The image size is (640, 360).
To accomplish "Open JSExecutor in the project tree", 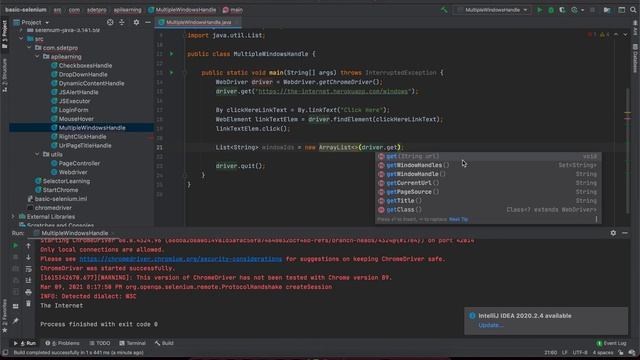I will click(x=74, y=101).
